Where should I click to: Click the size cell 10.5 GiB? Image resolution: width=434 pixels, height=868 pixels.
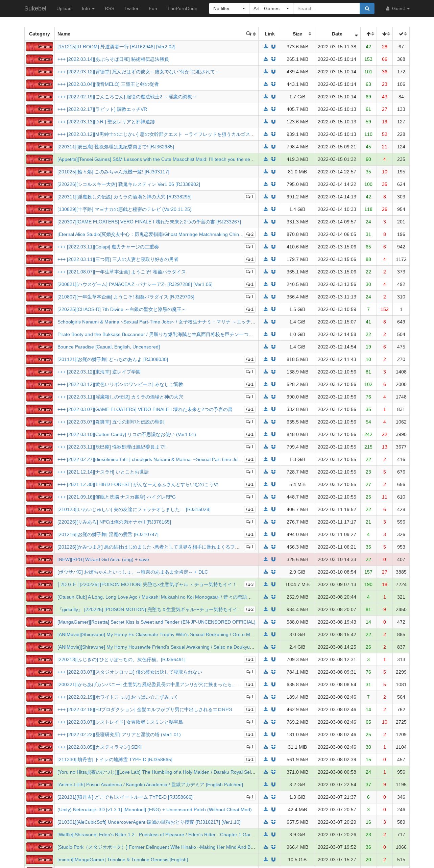[x=297, y=860]
